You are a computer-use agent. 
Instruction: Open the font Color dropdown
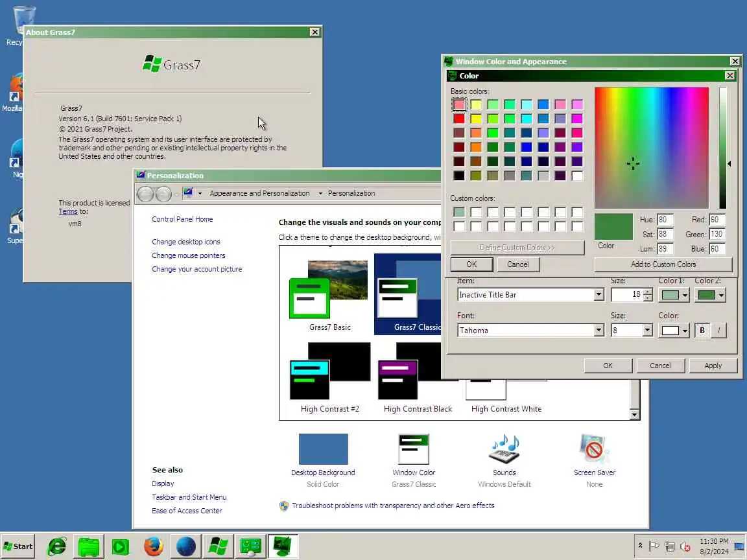(673, 331)
